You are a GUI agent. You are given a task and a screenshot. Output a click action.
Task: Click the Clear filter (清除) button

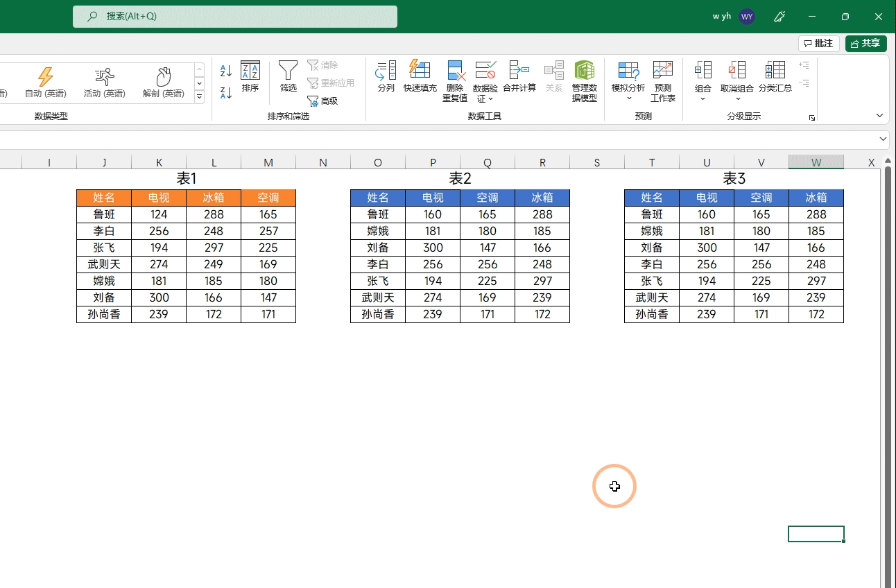[323, 65]
